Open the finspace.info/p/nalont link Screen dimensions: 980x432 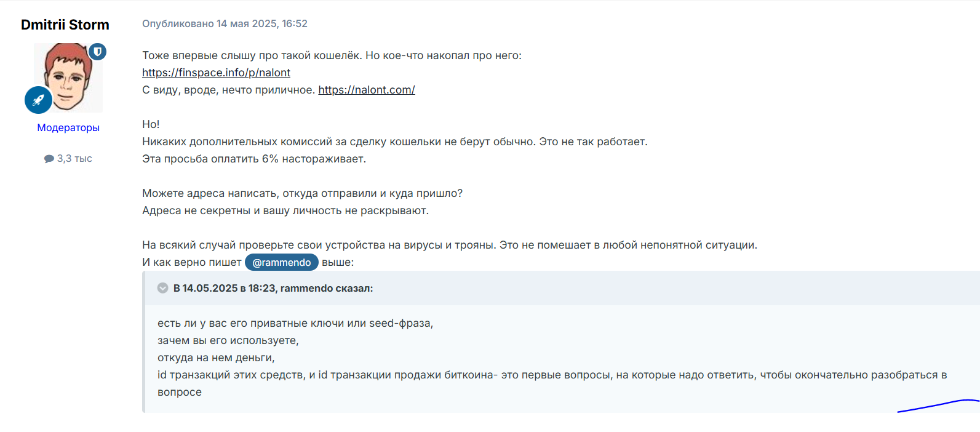[215, 72]
